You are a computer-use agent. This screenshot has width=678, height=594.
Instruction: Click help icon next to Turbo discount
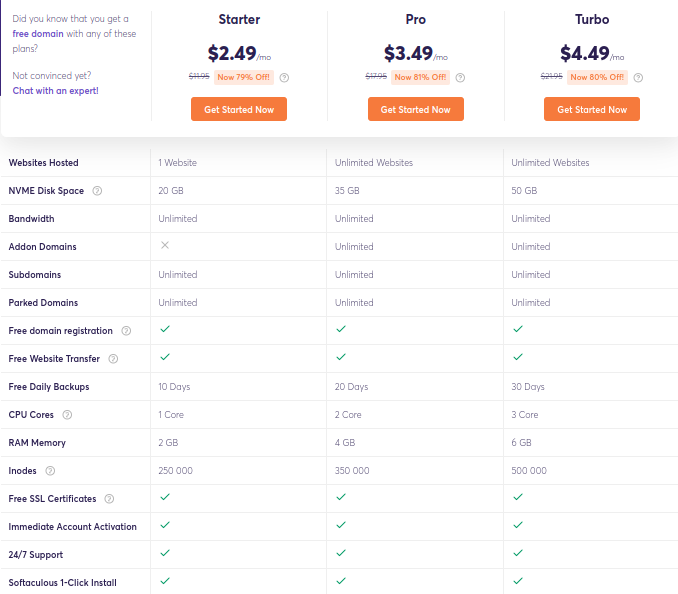(638, 78)
